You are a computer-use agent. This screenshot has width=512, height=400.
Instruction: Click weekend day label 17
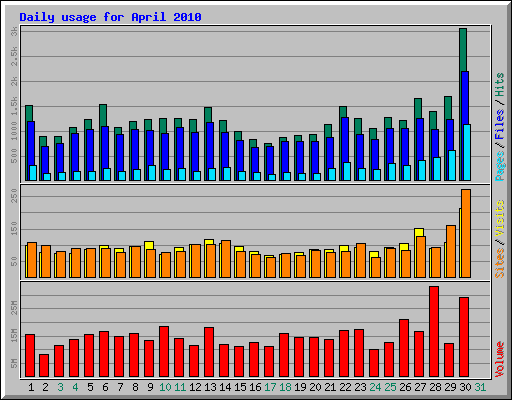270,387
